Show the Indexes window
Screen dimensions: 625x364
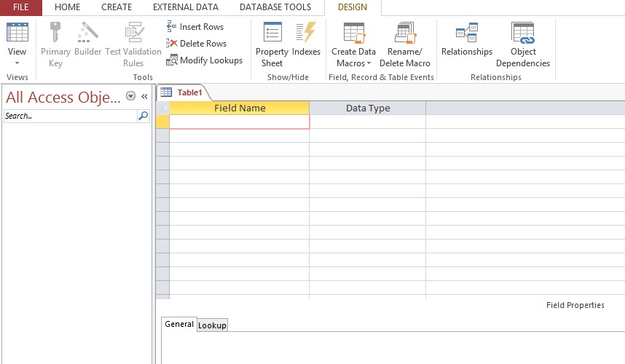[x=306, y=39]
